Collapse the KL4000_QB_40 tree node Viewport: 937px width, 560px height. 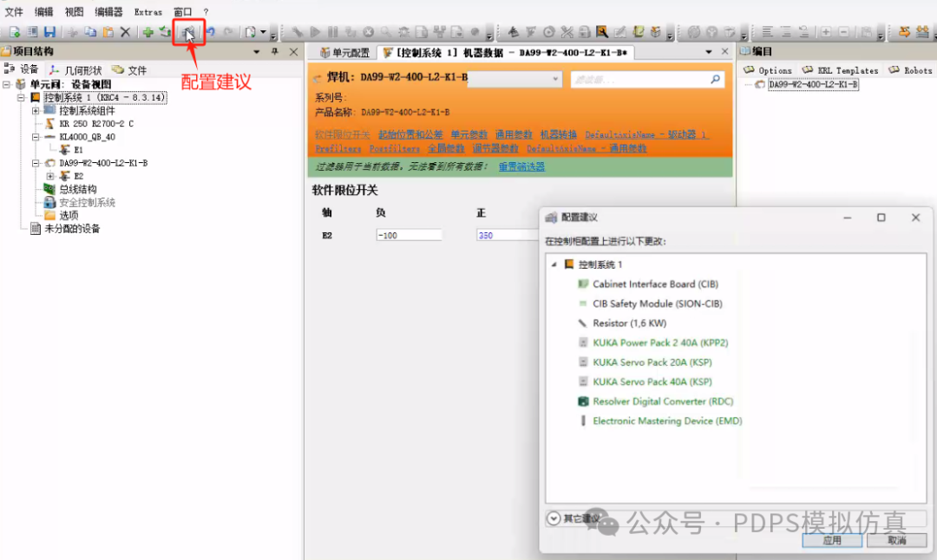click(36, 137)
